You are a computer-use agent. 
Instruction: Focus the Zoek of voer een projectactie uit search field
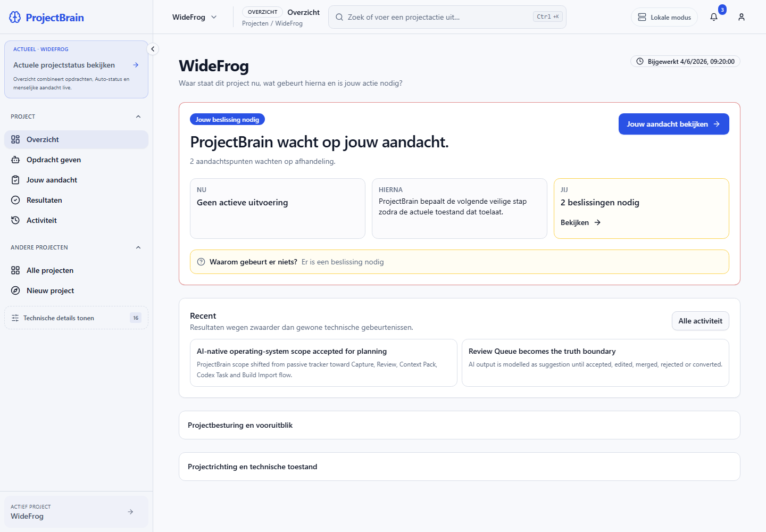click(x=447, y=17)
